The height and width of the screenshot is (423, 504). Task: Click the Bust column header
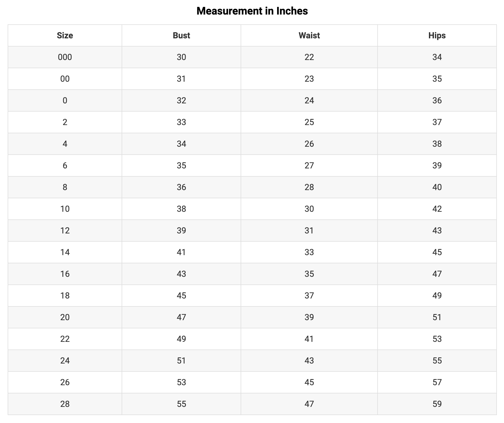tap(181, 35)
